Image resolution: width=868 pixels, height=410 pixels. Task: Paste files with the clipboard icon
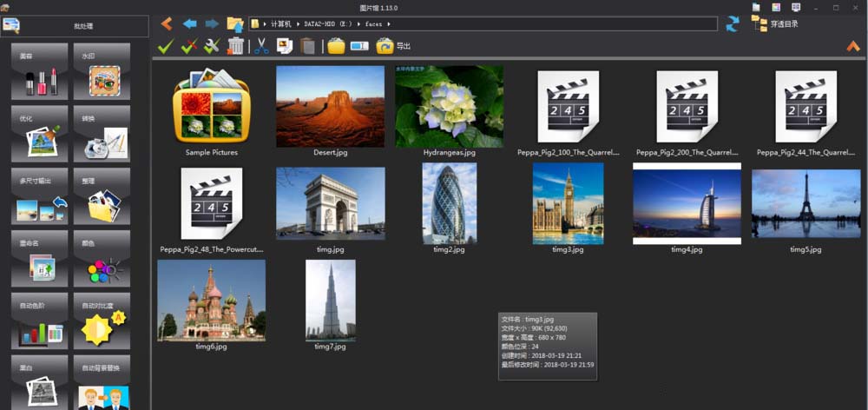(x=308, y=46)
